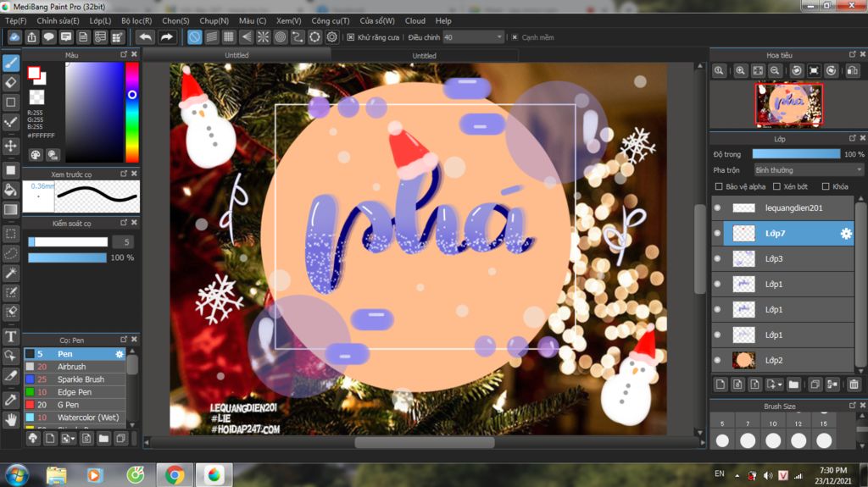The width and height of the screenshot is (868, 487).
Task: Click the Undo arrow in toolbar
Action: pyautogui.click(x=146, y=37)
